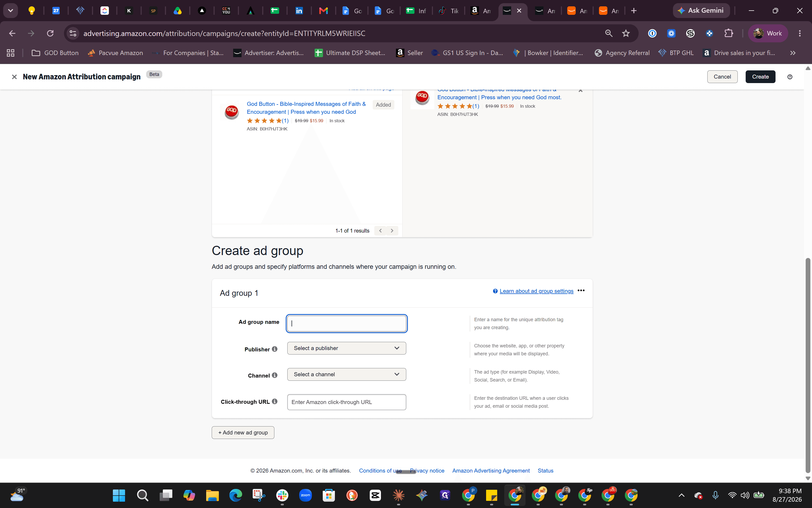Screen dimensions: 812x508
Task: Show the Click-through URL info icon
Action: [275, 401]
